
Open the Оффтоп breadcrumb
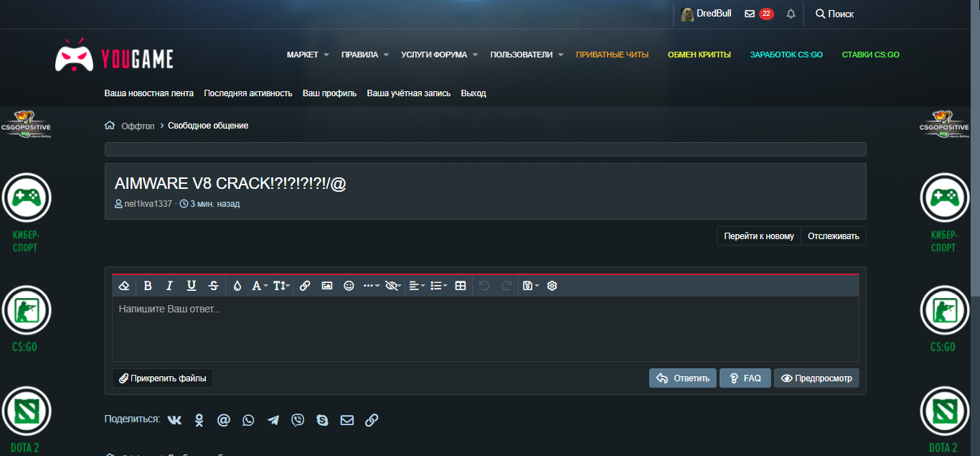[x=138, y=126]
